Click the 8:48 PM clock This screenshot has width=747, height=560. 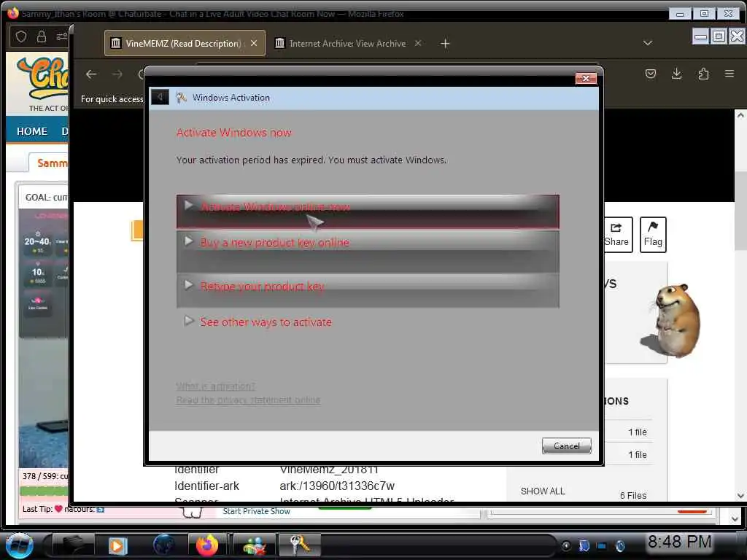pos(679,542)
